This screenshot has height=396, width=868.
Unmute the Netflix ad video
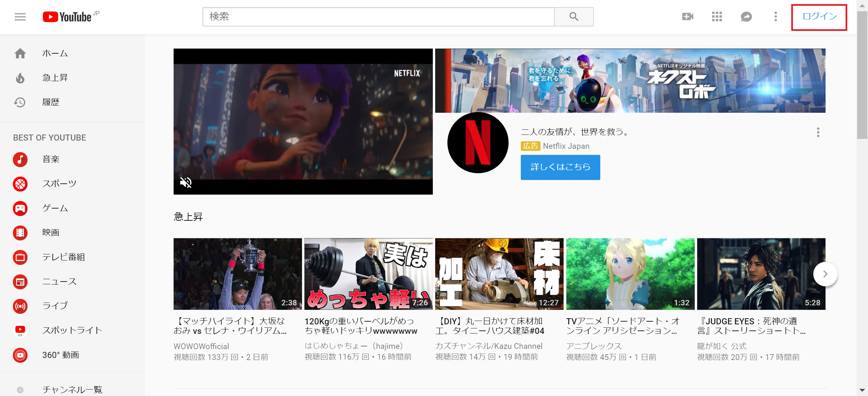click(x=186, y=182)
